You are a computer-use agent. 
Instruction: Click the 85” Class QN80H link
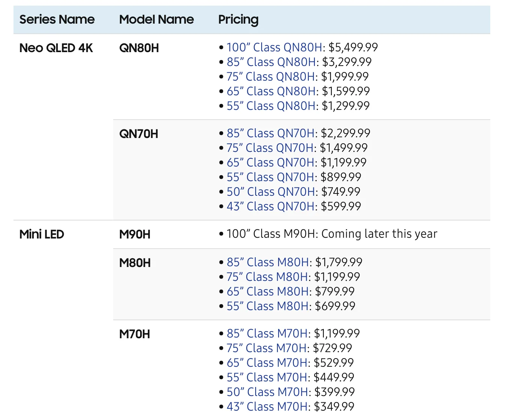(x=271, y=62)
